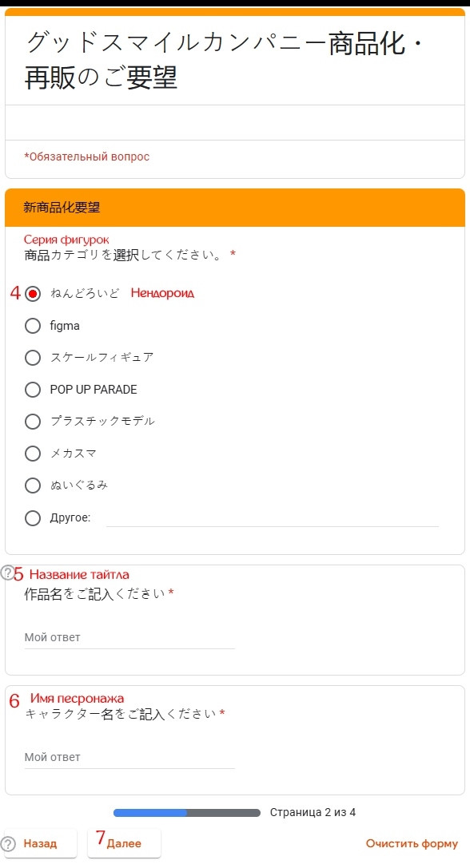Click the question-mark icon near Название тайтла
Image resolution: width=470 pixels, height=868 pixels.
(7, 573)
